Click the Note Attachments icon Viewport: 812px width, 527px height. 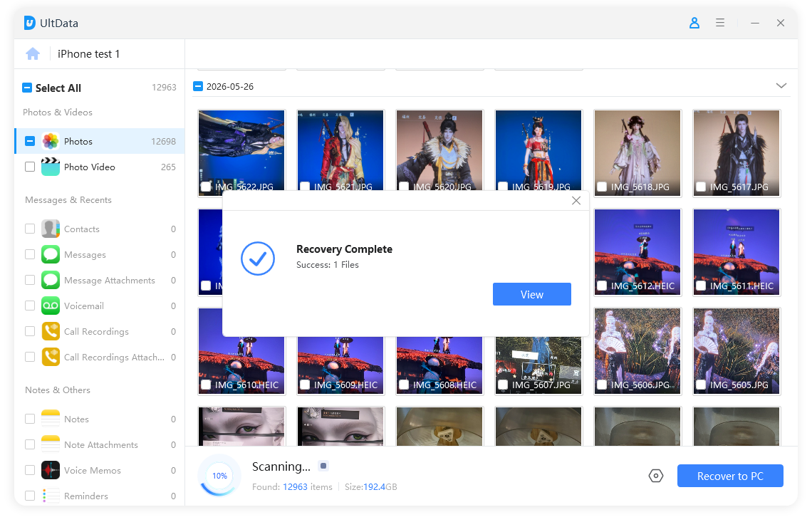pos(51,444)
